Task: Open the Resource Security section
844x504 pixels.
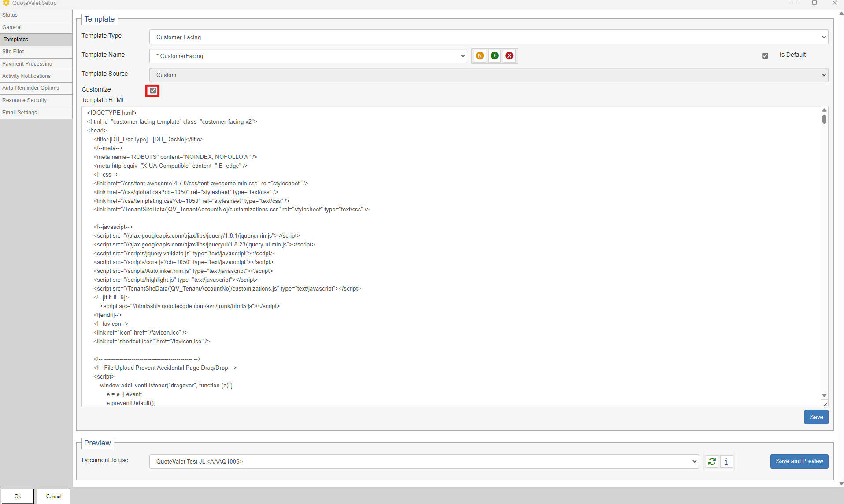Action: pyautogui.click(x=36, y=100)
